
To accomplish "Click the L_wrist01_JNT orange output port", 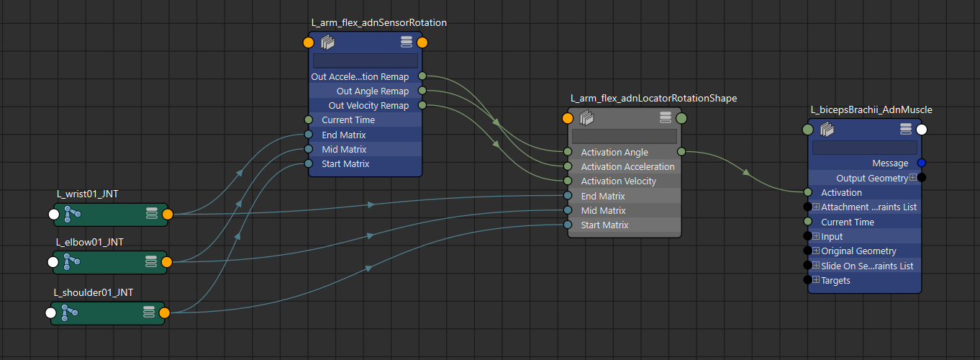I will [x=168, y=214].
